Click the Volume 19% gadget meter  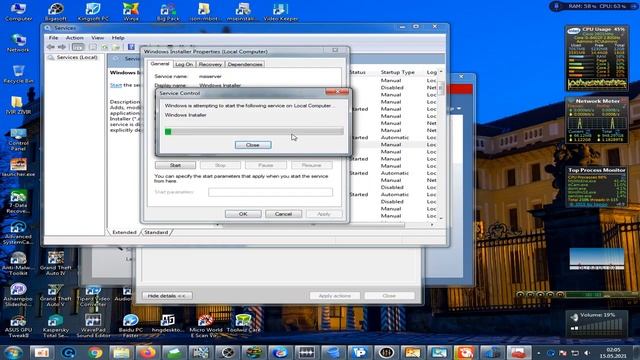(x=596, y=324)
